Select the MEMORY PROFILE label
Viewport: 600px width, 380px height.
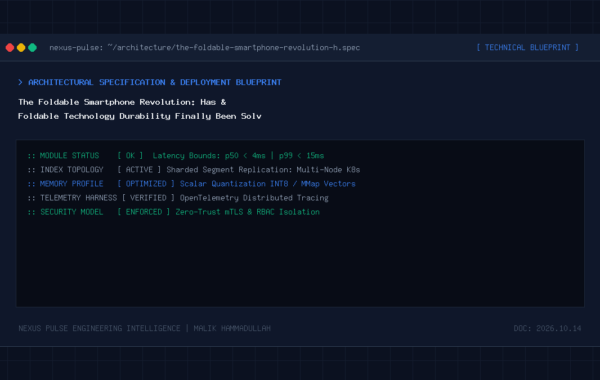[x=72, y=184]
